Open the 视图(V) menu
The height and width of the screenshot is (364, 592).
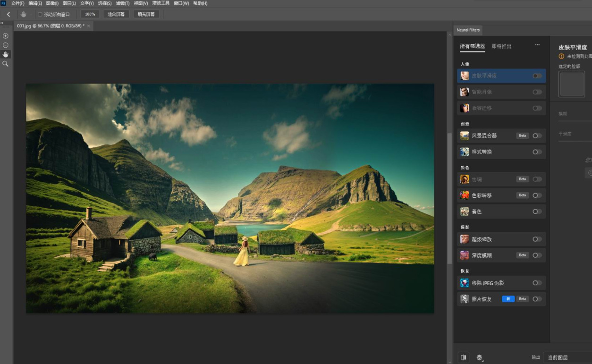pos(141,3)
